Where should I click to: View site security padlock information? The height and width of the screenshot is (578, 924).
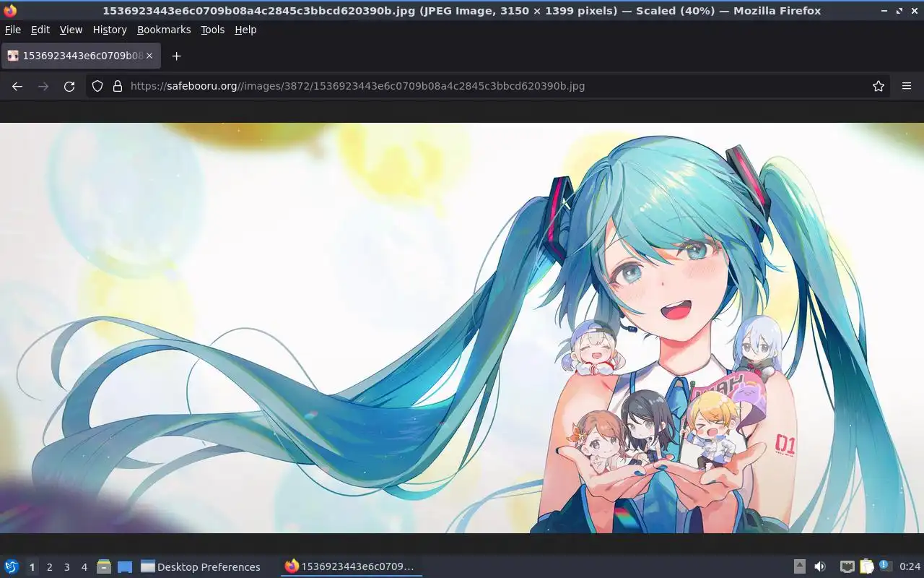click(x=118, y=86)
